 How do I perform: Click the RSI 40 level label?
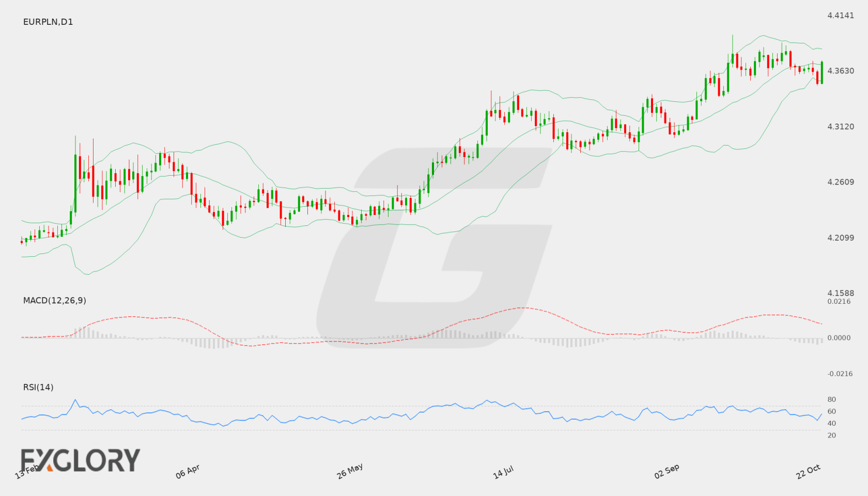[x=832, y=423]
